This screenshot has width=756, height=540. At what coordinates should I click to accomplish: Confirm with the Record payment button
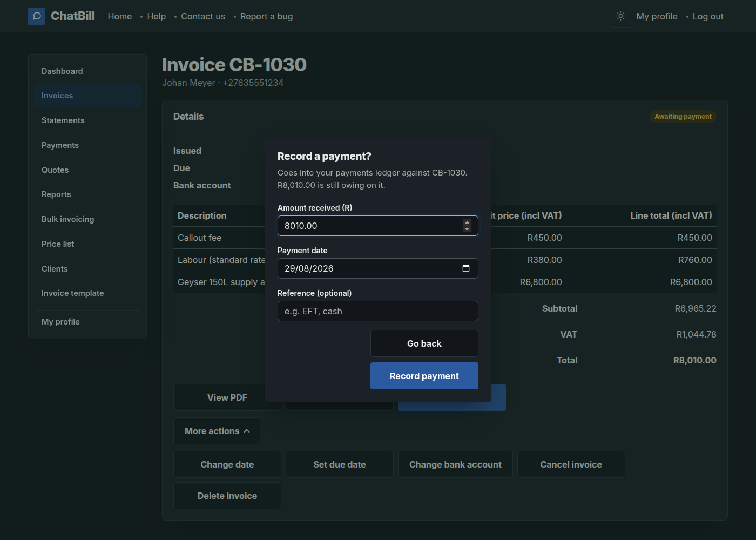click(x=424, y=376)
